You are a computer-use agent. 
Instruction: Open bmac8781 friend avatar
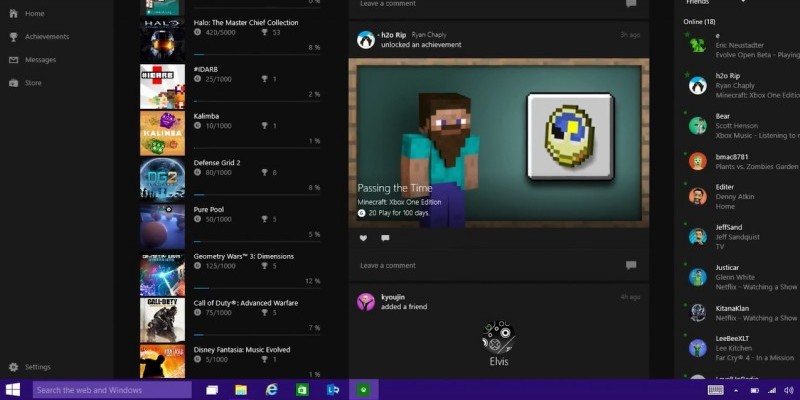(697, 161)
